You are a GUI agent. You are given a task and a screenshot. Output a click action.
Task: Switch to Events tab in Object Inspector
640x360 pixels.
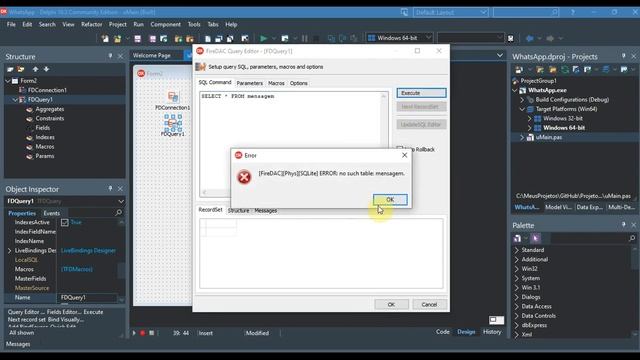coord(51,213)
